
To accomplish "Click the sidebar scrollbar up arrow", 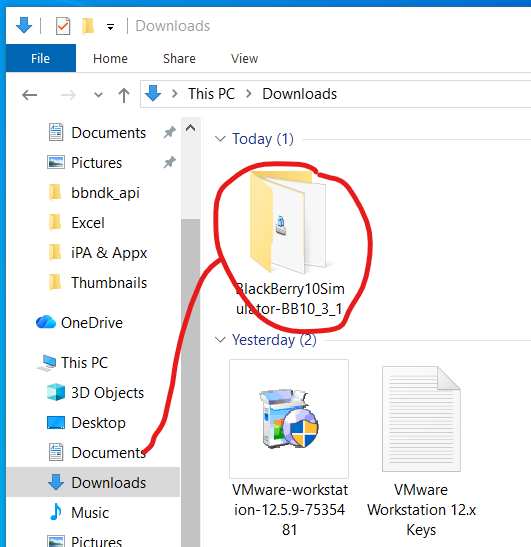I will tap(190, 128).
